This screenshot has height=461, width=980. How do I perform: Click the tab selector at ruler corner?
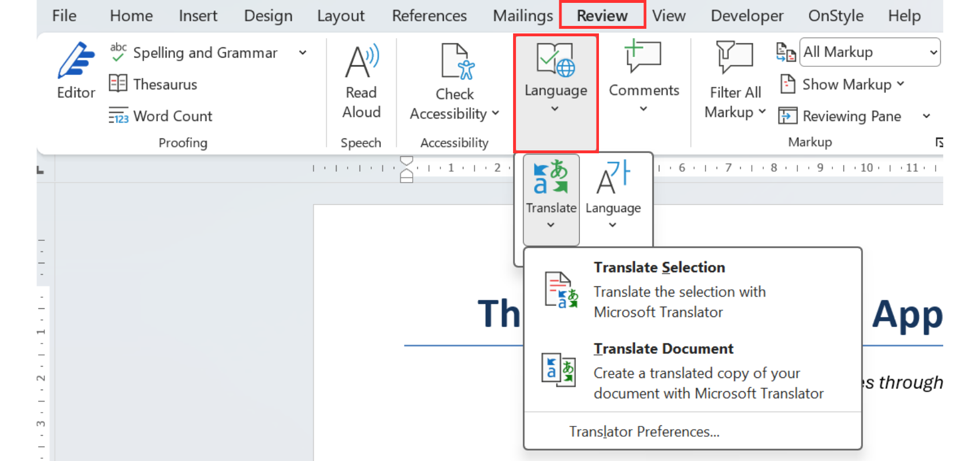[x=40, y=170]
